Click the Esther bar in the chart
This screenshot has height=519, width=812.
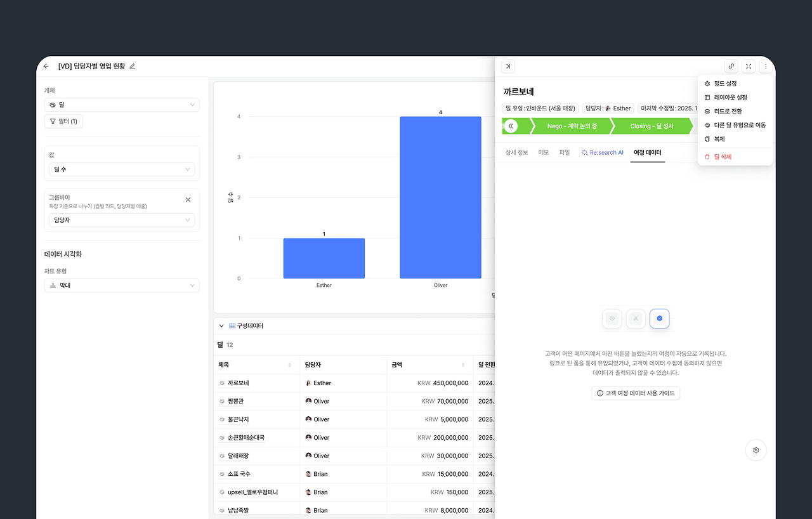click(324, 258)
